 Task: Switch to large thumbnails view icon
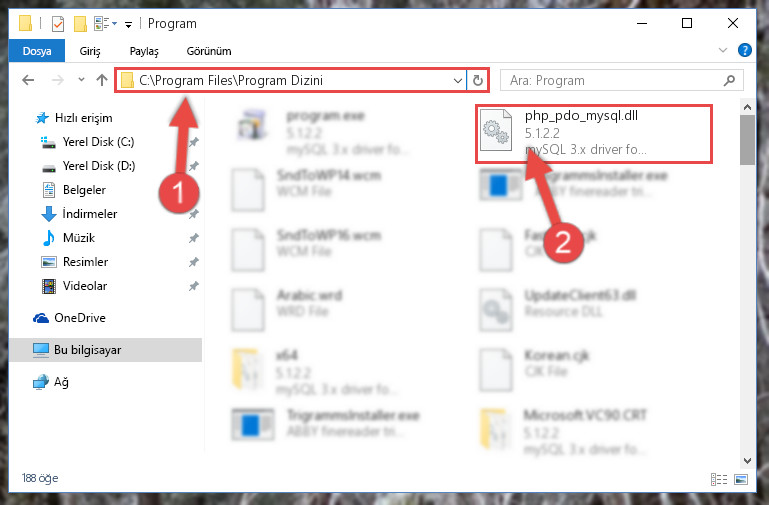pos(741,479)
